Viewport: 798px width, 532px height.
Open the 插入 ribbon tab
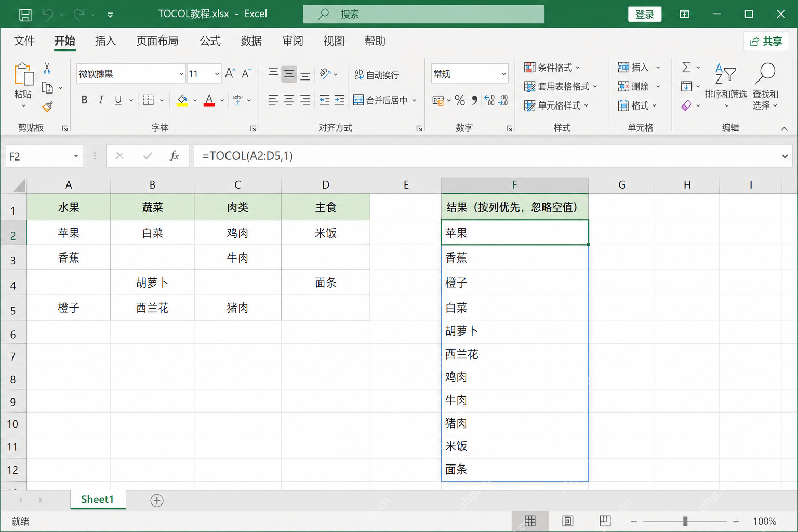click(105, 41)
